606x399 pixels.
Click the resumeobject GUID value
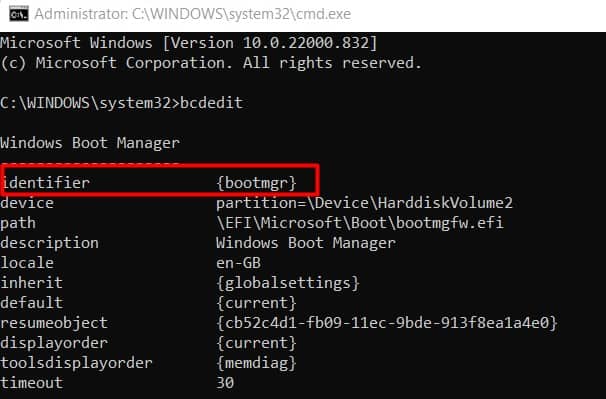[387, 323]
